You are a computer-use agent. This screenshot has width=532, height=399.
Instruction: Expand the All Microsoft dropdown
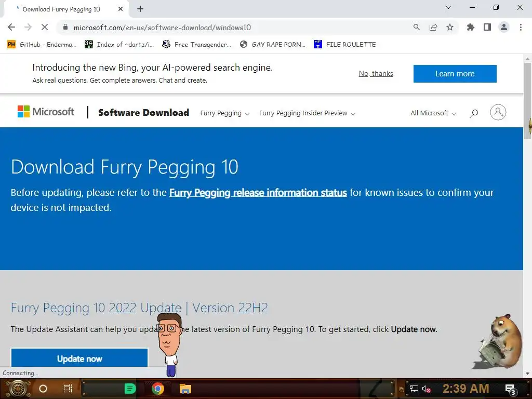tap(433, 113)
